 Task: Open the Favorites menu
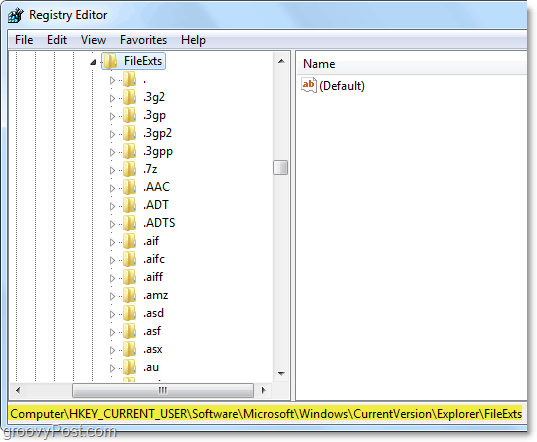point(143,40)
